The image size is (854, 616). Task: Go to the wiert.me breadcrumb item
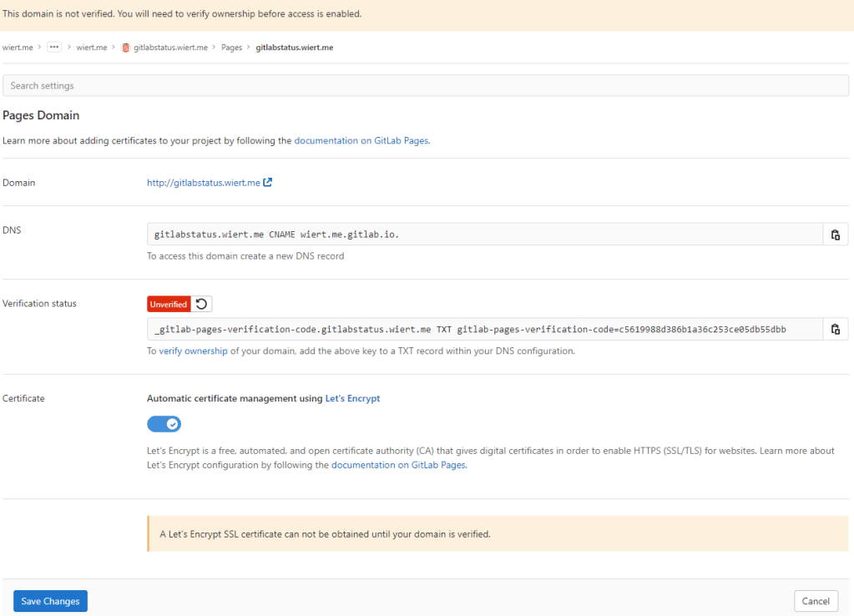[17, 47]
